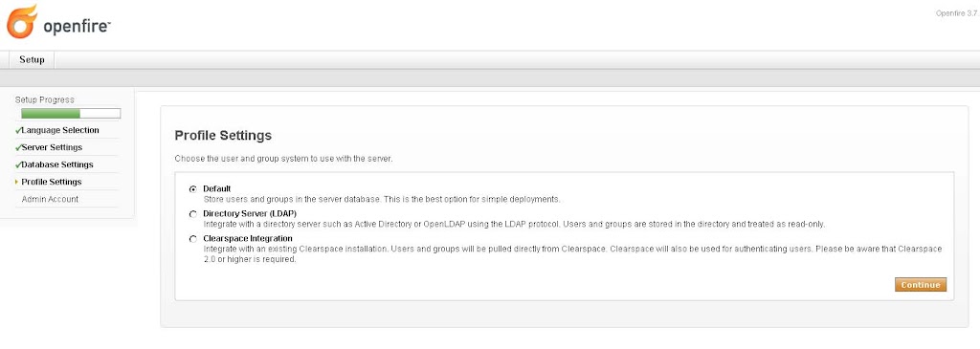The height and width of the screenshot is (349, 980).
Task: Click Server Settings in setup sidebar
Action: [x=52, y=147]
